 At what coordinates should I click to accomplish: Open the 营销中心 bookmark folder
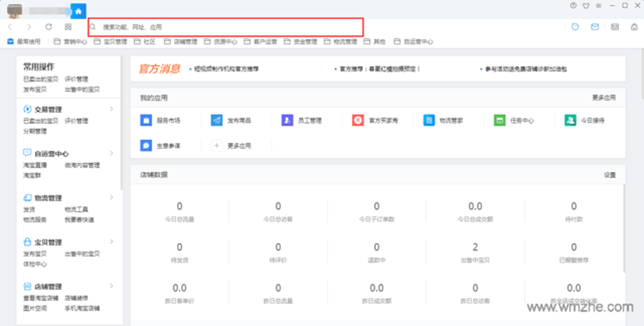(x=71, y=42)
